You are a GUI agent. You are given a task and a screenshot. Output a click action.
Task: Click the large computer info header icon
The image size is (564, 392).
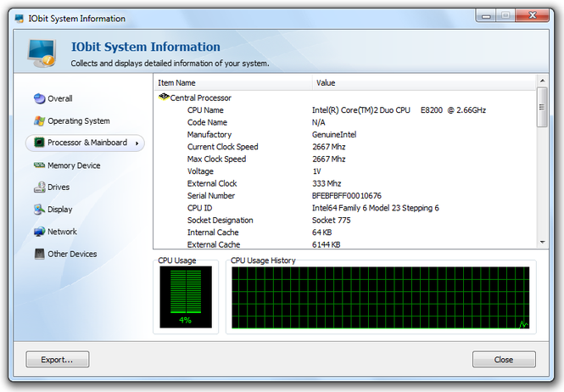point(42,53)
